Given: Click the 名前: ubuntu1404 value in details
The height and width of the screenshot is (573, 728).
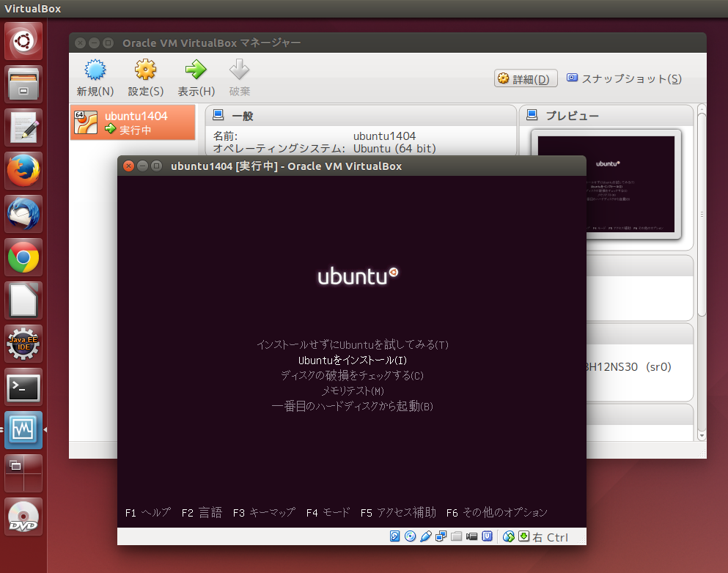Looking at the screenshot, I should (384, 136).
